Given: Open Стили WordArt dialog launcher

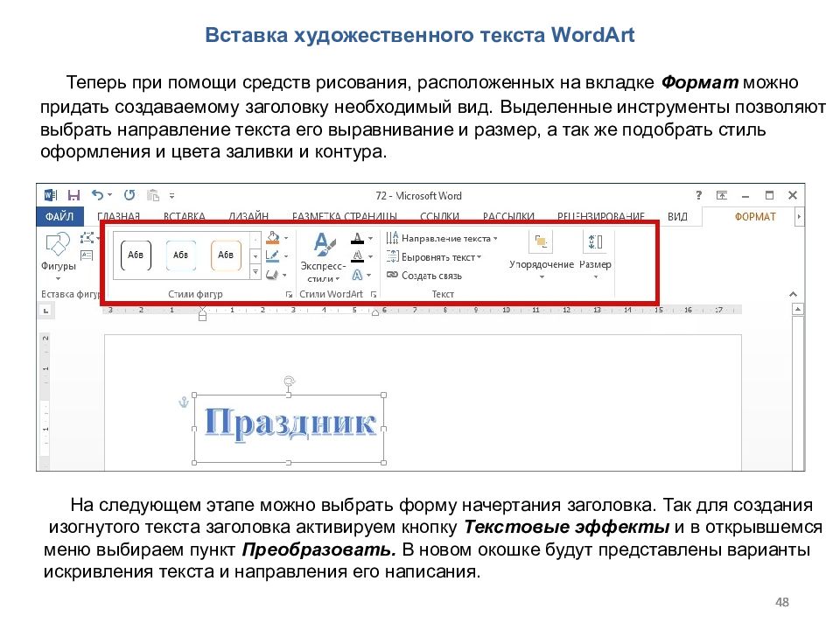Looking at the screenshot, I should tap(374, 294).
